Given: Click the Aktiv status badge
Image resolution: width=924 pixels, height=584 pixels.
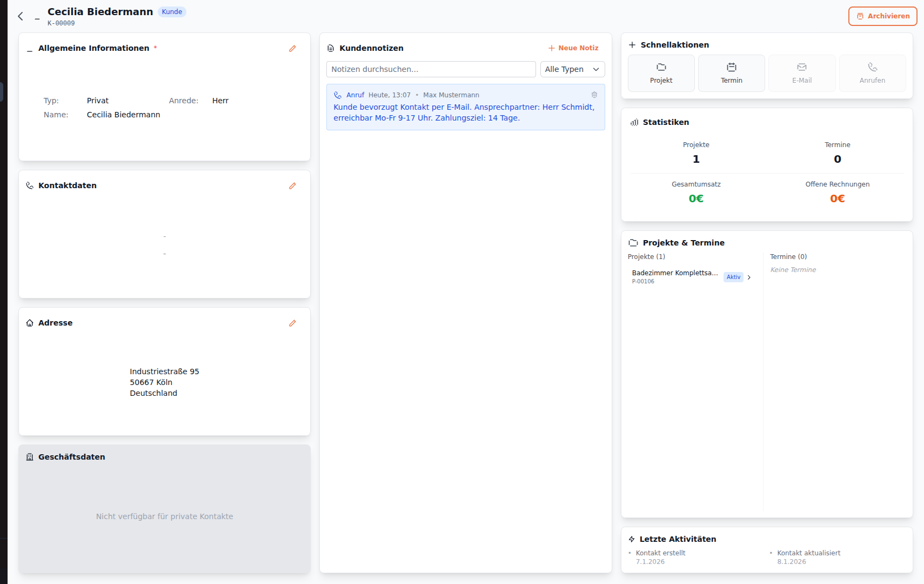Looking at the screenshot, I should 733,277.
